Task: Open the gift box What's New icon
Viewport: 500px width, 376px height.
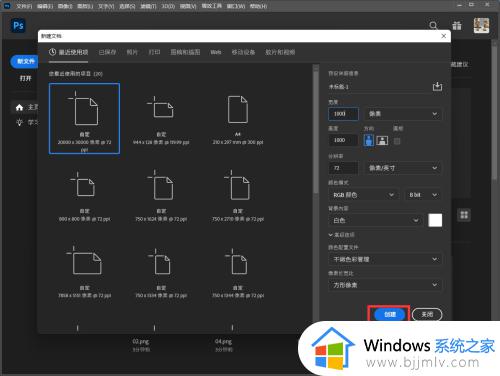Action: point(457,26)
